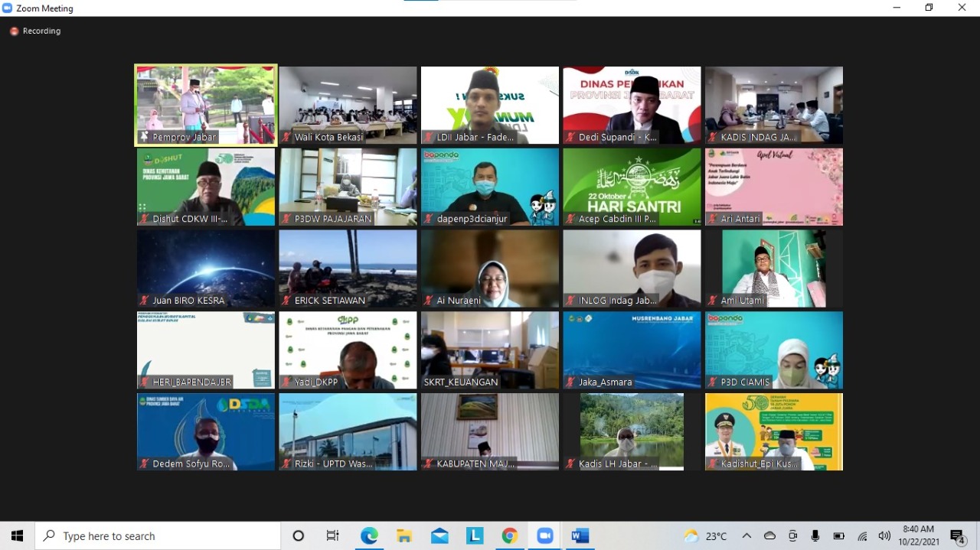The width and height of the screenshot is (980, 550).
Task: Select LDII Jabar participant tile
Action: point(490,105)
